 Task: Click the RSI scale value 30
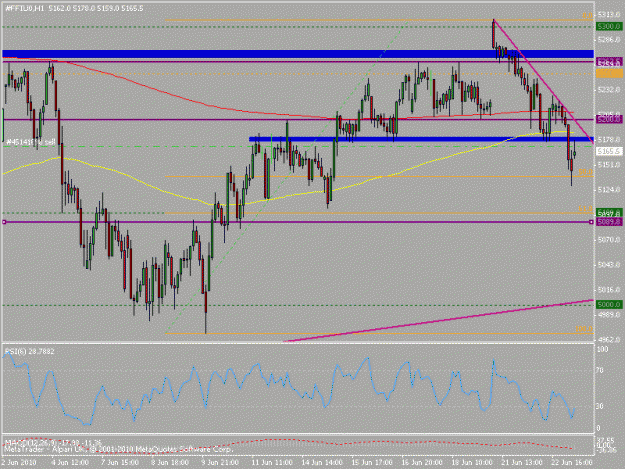click(601, 406)
